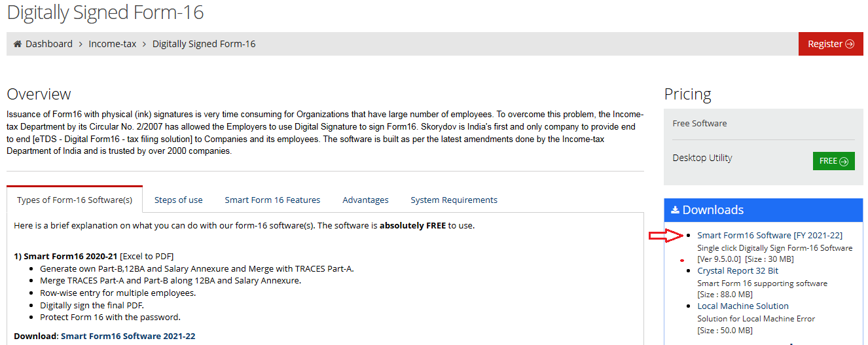The width and height of the screenshot is (868, 345).
Task: Click the red arrow pointing at Smart Form16
Action: (664, 236)
